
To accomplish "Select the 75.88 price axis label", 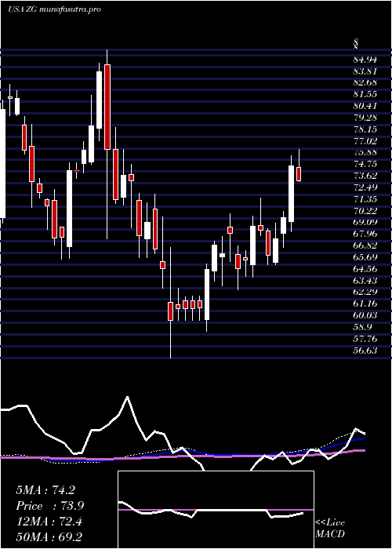I will click(365, 152).
